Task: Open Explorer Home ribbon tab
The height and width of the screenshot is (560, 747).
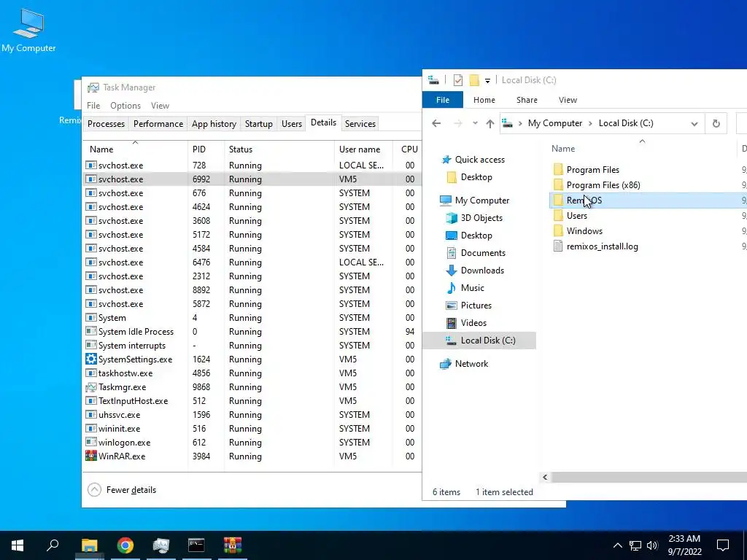Action: click(x=484, y=99)
